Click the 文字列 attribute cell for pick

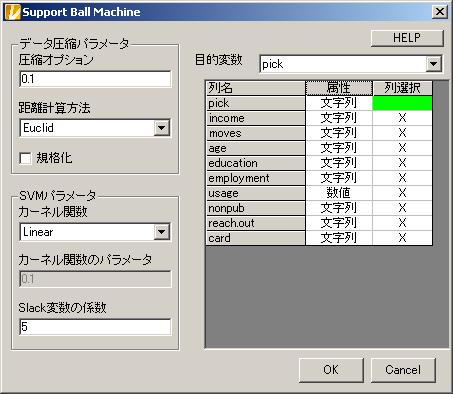tap(339, 103)
